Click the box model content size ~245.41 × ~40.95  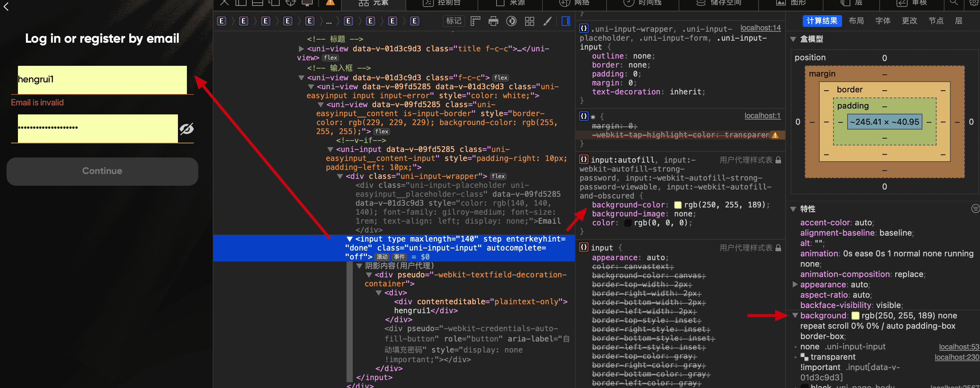884,122
